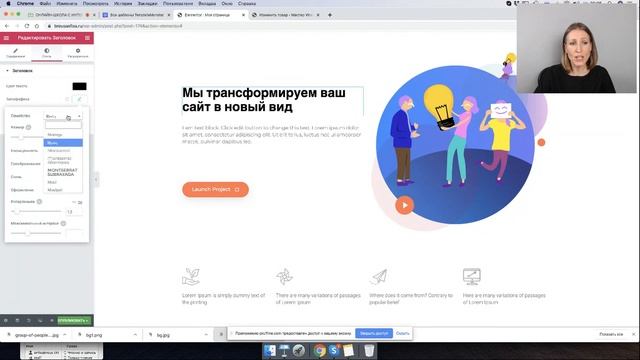This screenshot has width=640, height=360.
Task: Click the Скрыть link in sharing bar
Action: 402,333
